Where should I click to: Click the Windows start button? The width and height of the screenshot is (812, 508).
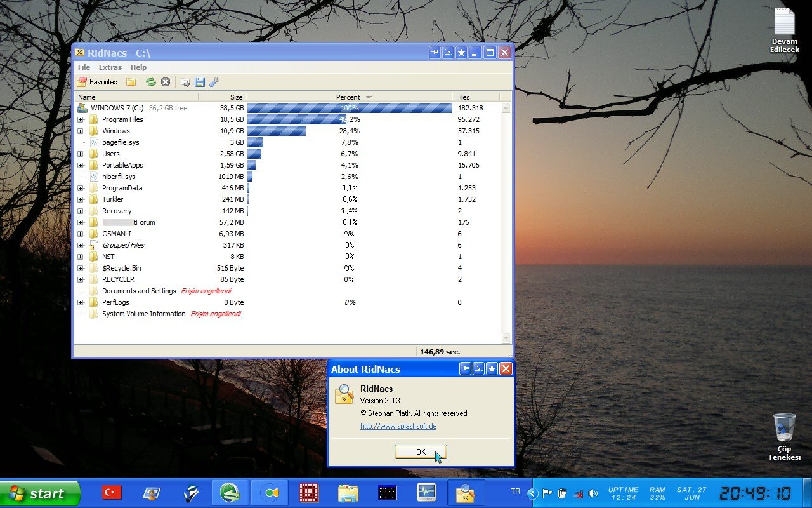pyautogui.click(x=40, y=493)
